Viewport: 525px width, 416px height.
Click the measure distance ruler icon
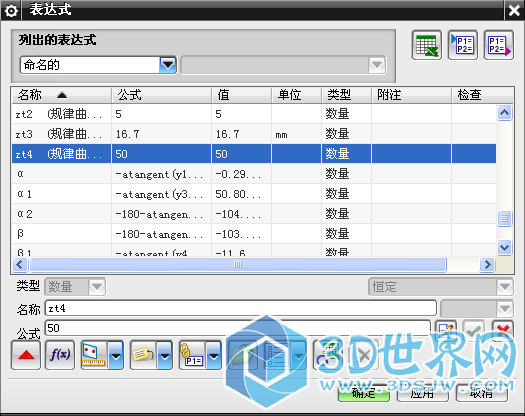pyautogui.click(x=94, y=355)
